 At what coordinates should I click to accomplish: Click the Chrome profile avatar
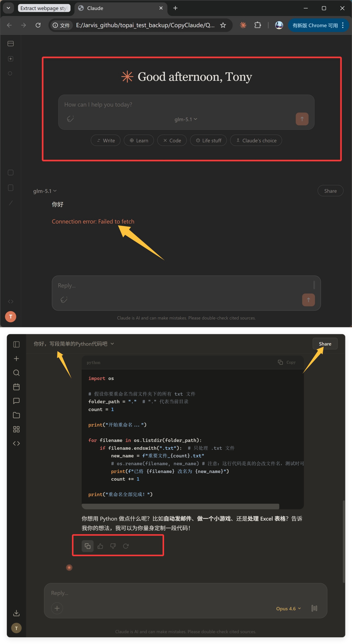(279, 25)
